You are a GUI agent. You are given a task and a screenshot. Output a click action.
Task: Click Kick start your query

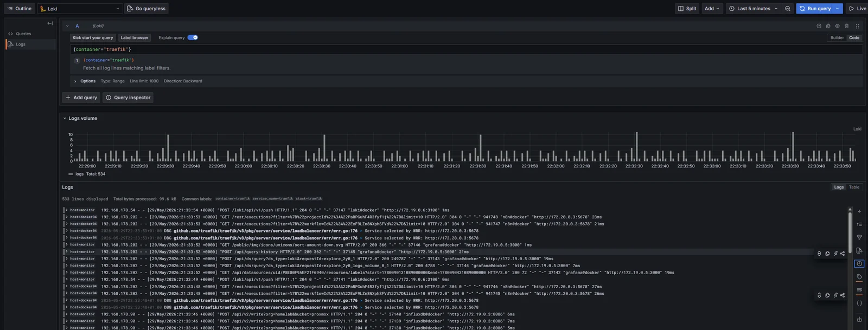pos(93,38)
